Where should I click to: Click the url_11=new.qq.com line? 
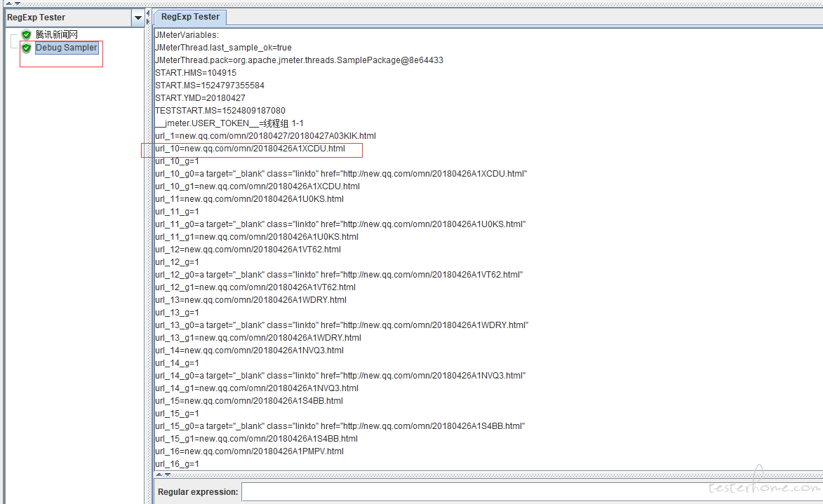pyautogui.click(x=249, y=199)
